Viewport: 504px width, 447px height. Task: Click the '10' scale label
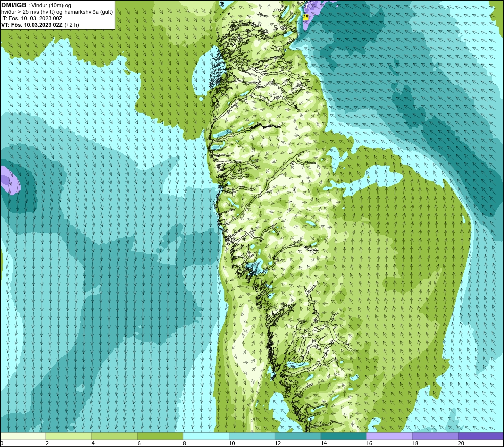[x=232, y=444]
